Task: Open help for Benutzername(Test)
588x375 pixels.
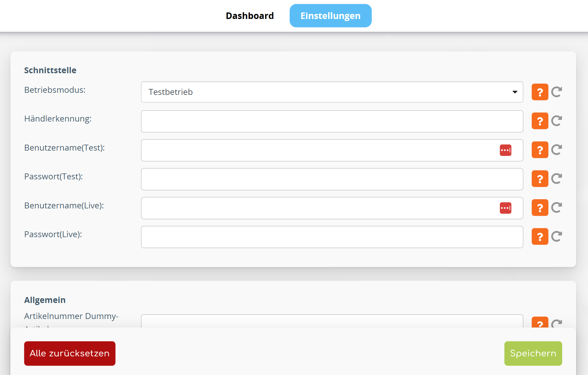Action: [540, 150]
